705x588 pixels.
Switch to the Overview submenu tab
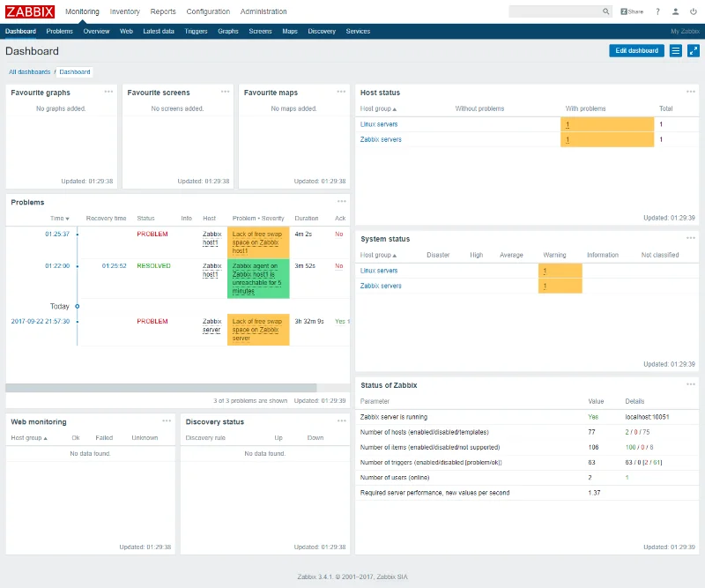click(x=96, y=32)
